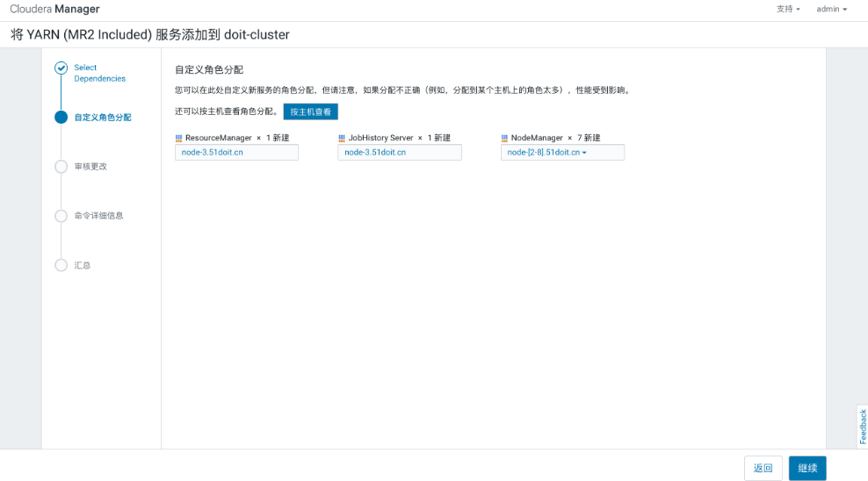The width and height of the screenshot is (868, 481).
Task: Click the 自定义角色分配 step circle
Action: click(61, 118)
